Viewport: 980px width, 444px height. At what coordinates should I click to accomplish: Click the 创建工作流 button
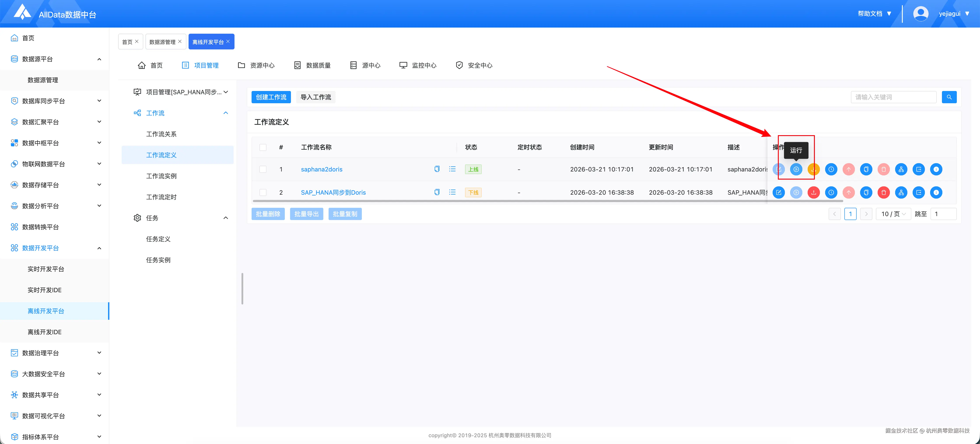271,97
